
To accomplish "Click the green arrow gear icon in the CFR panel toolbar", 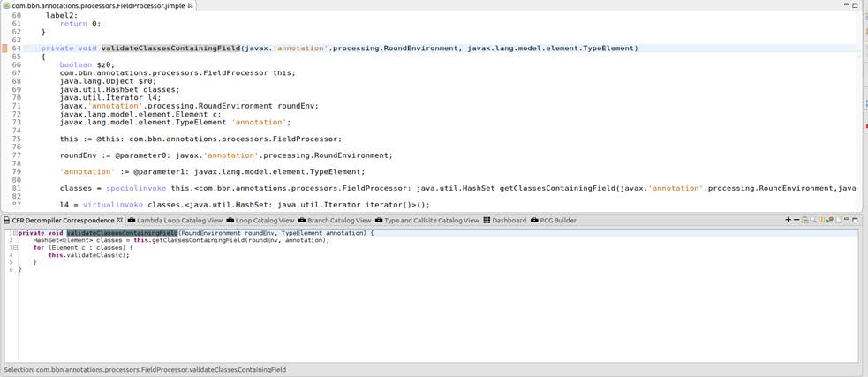I will coord(830,220).
